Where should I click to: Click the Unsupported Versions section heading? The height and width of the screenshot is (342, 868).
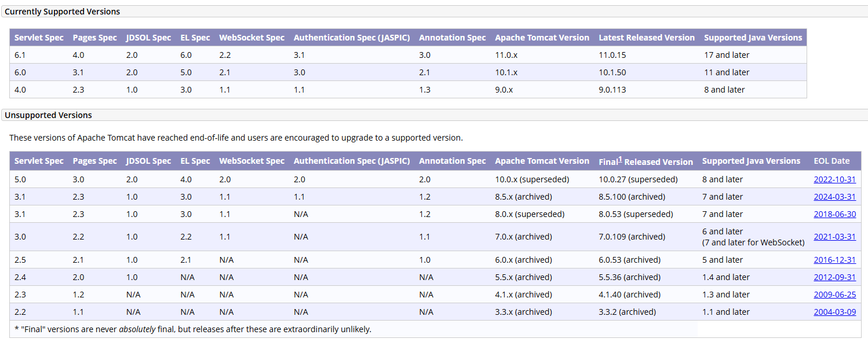49,115
